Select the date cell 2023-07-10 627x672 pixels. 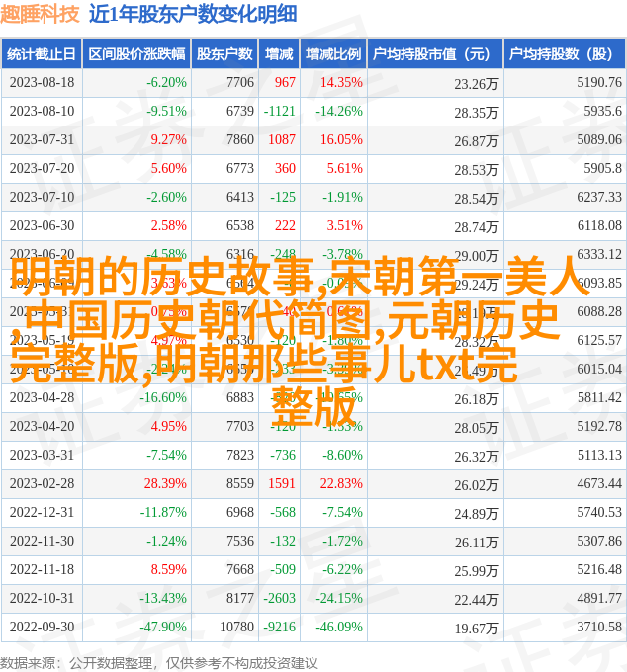42,197
